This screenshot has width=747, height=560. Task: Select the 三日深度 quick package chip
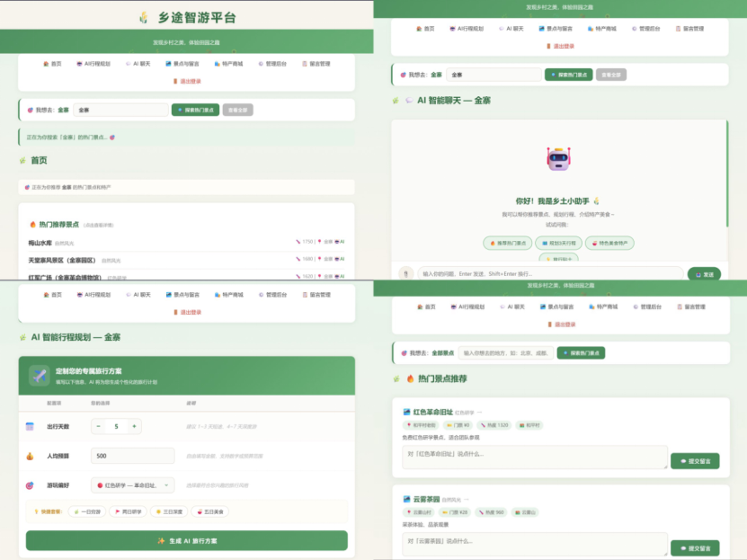pos(169,511)
